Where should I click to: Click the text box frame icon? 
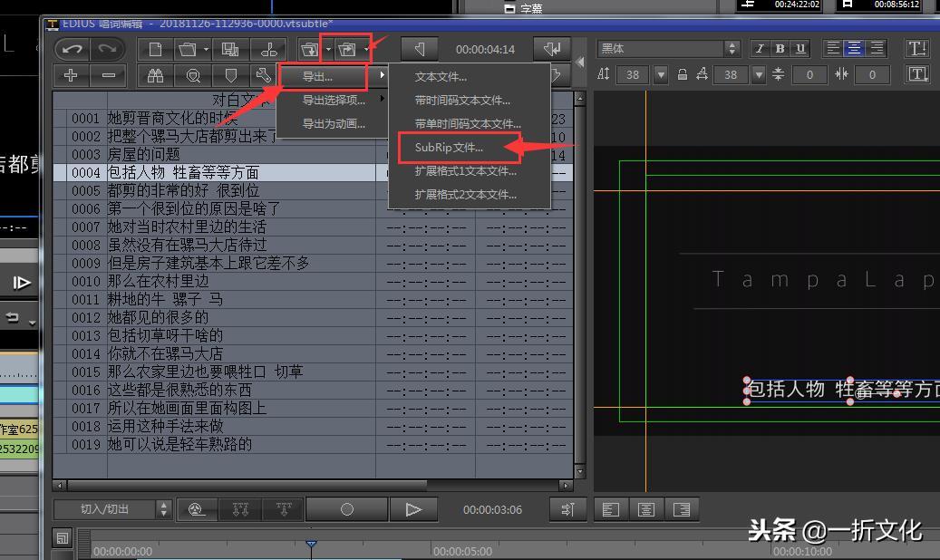pos(917,74)
